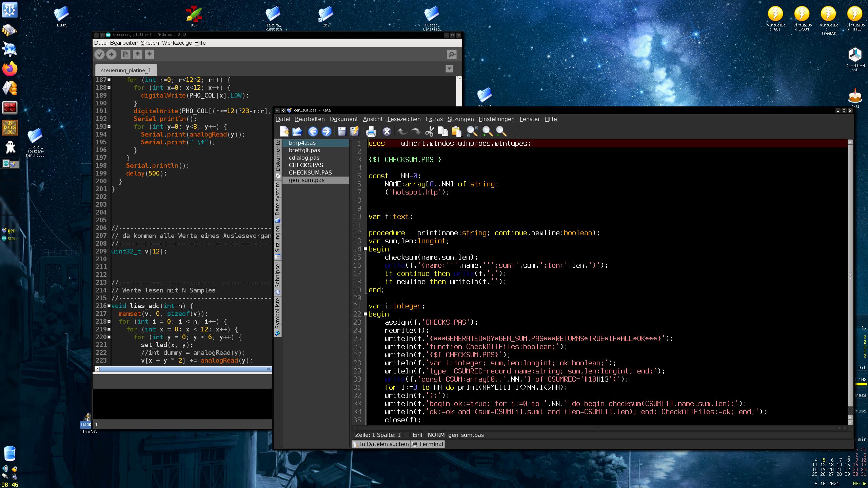This screenshot has width=868, height=488.
Task: Click the New document icon in Kate toolbar
Action: point(284,131)
